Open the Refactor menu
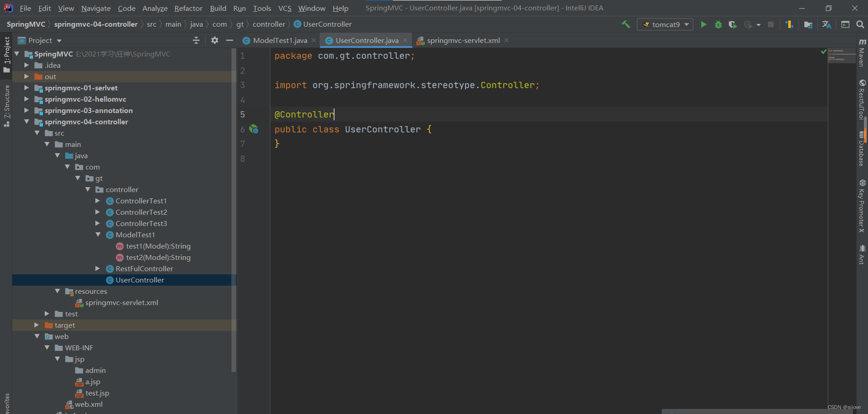The height and width of the screenshot is (414, 868). click(x=188, y=8)
